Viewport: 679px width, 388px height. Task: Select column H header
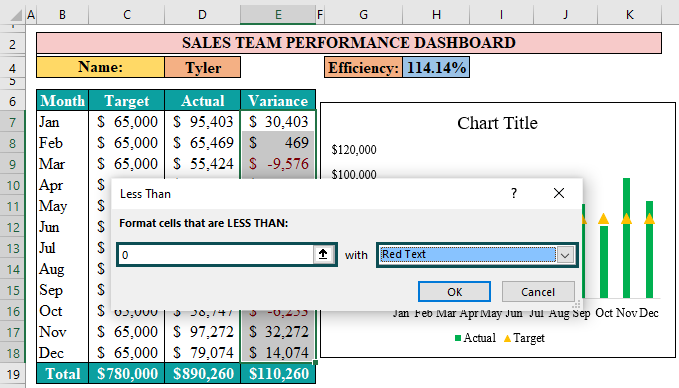point(436,15)
